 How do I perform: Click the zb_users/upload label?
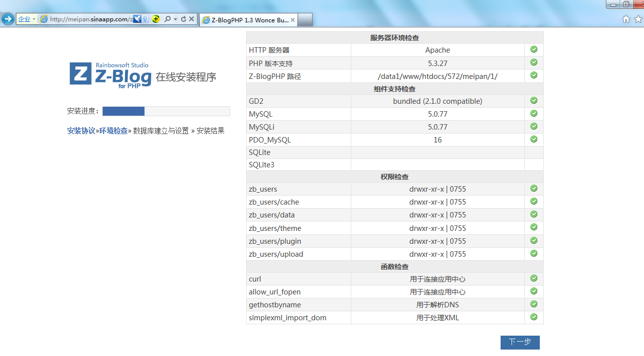(x=276, y=254)
